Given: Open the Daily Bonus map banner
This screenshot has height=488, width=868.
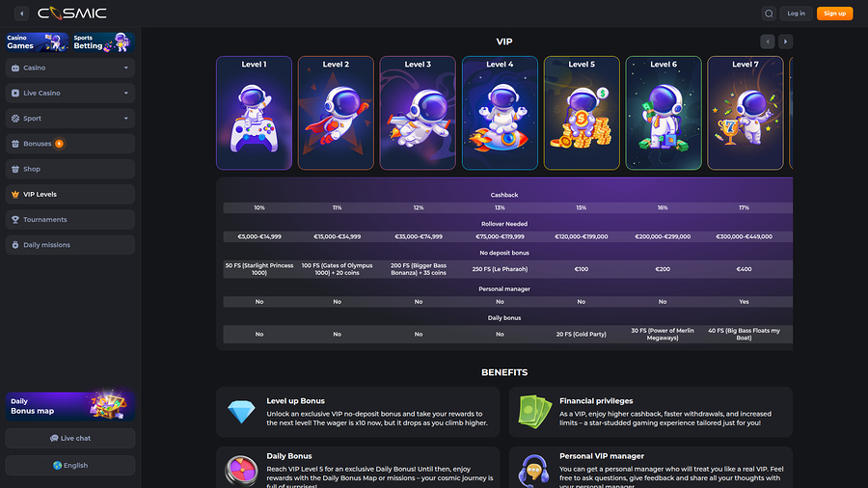Looking at the screenshot, I should [70, 406].
